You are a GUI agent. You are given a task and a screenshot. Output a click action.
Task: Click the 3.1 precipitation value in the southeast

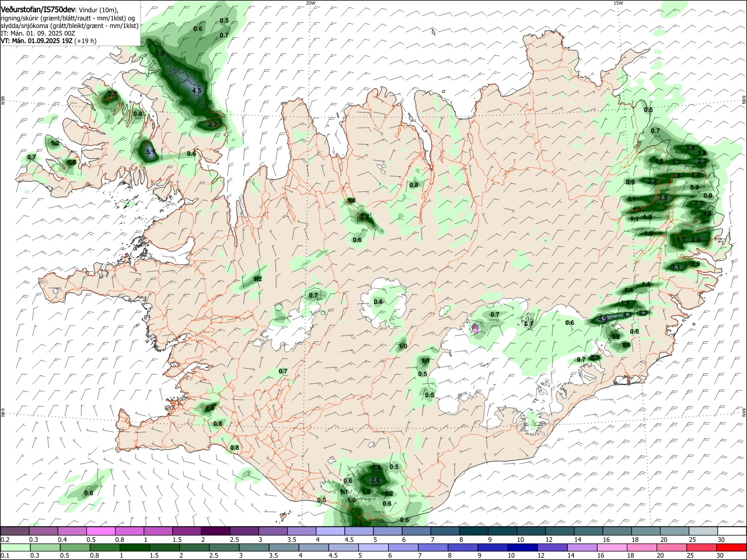click(676, 267)
